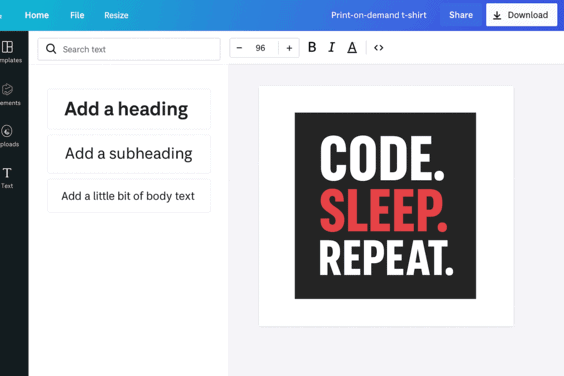
Task: Select the red SLEEP. text on canvas
Action: (383, 210)
